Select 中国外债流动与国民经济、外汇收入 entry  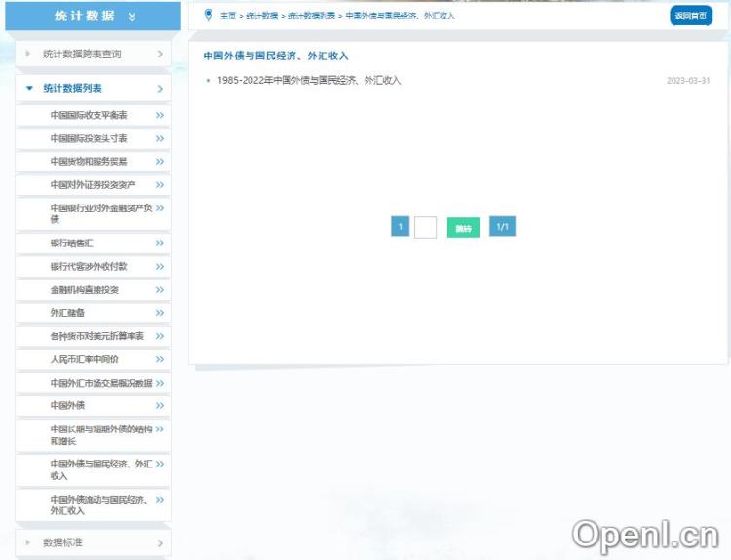pos(93,505)
